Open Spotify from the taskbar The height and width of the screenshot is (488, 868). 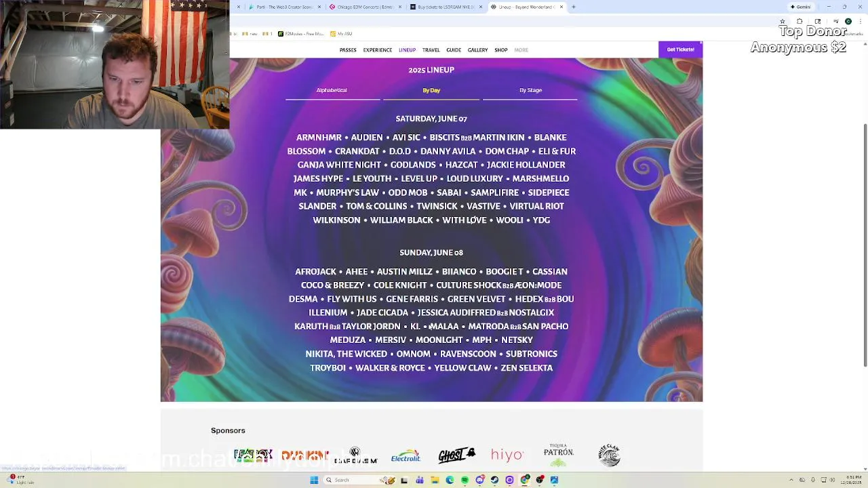click(x=465, y=480)
